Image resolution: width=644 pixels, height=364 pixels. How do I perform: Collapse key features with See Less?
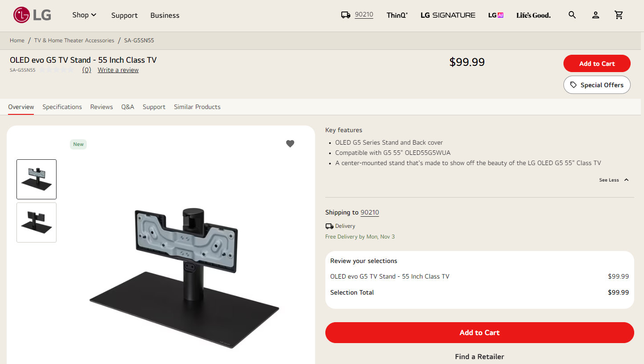point(614,180)
